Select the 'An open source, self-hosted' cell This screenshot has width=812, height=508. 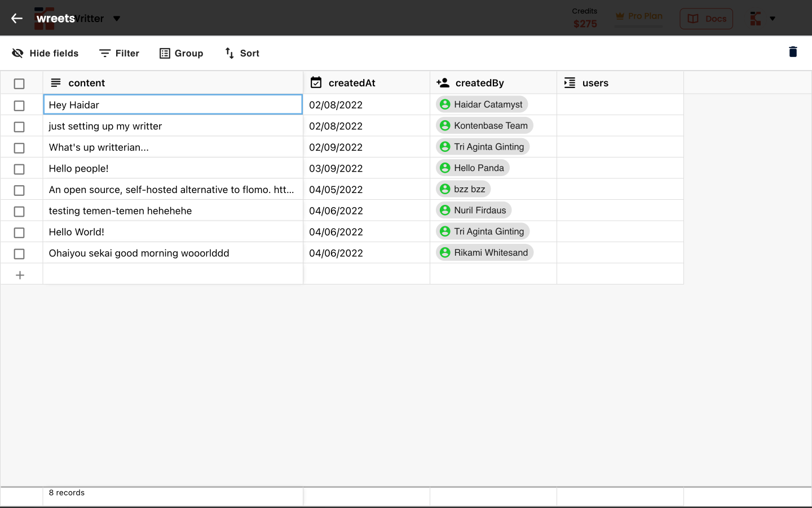click(x=173, y=189)
